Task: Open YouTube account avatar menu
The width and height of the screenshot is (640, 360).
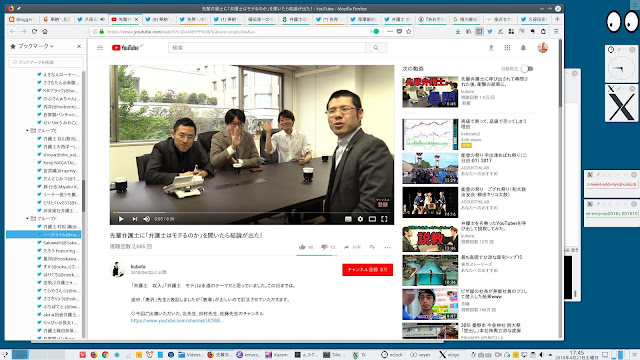Action: 542,48
